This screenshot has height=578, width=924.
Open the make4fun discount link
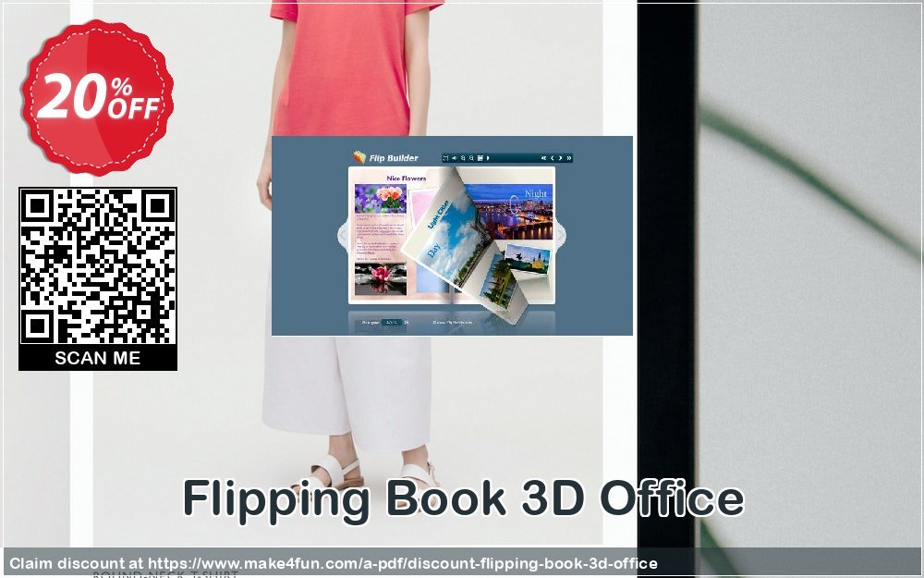point(402,563)
